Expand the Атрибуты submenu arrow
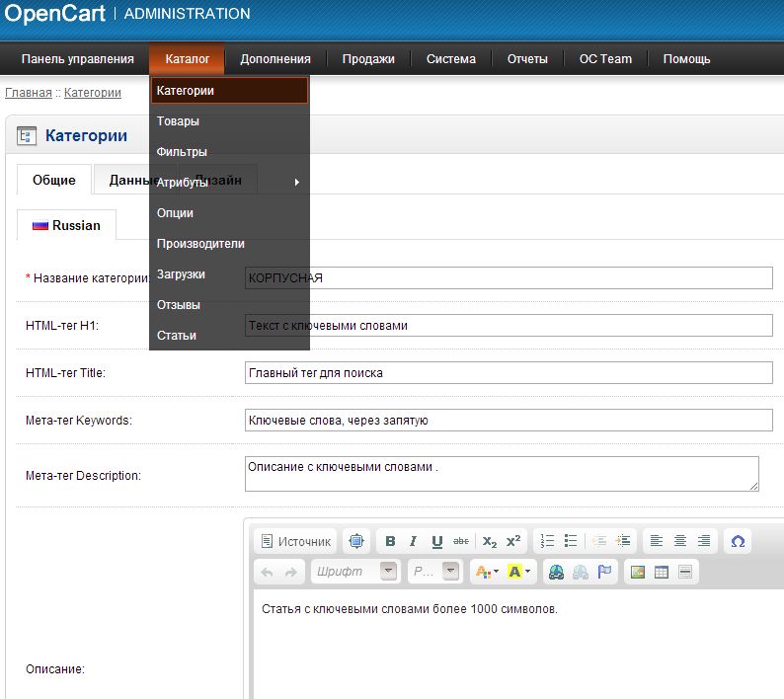Image resolution: width=784 pixels, height=699 pixels. click(296, 183)
